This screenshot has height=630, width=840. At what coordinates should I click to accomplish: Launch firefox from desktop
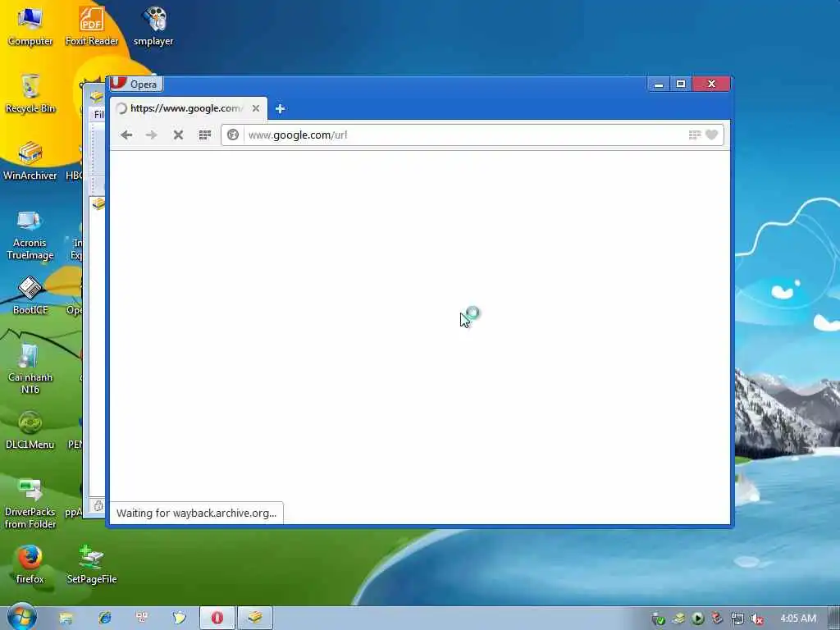coord(30,564)
